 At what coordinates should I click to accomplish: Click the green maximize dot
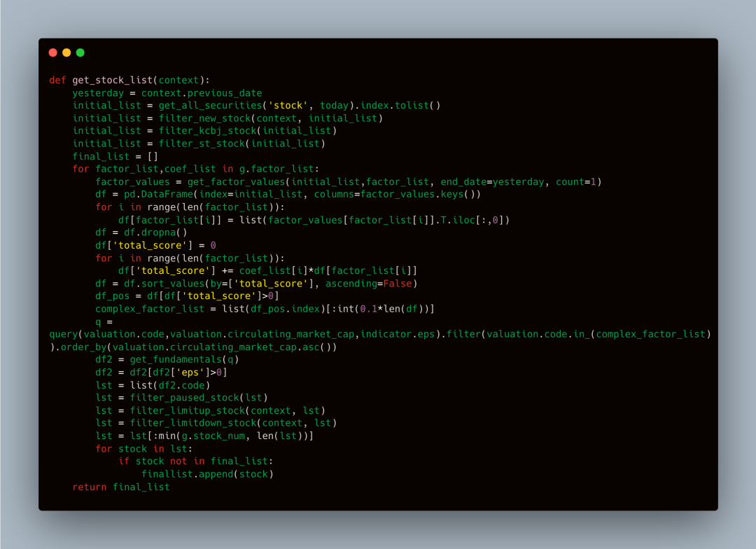click(80, 53)
